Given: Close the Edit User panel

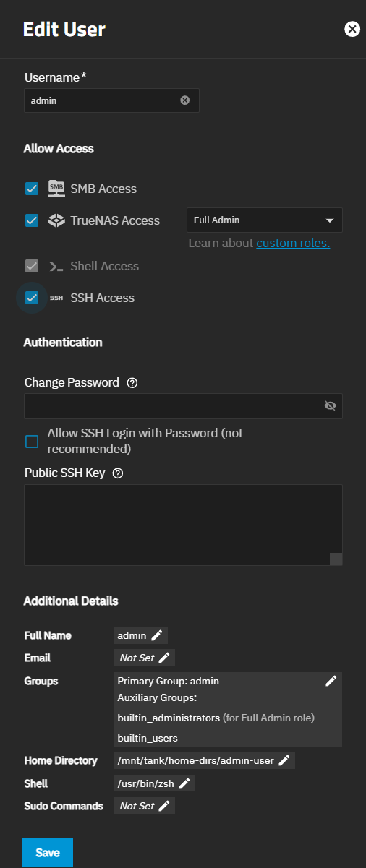Looking at the screenshot, I should 352,29.
